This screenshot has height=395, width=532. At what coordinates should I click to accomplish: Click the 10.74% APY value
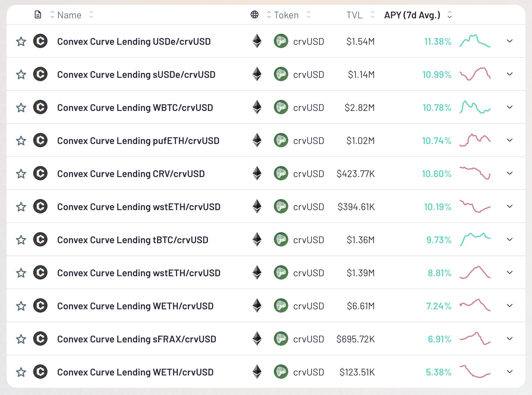coord(437,141)
